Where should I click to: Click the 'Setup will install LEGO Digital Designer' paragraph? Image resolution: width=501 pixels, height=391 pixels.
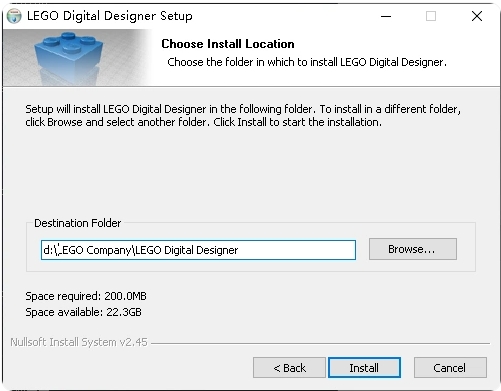(243, 115)
